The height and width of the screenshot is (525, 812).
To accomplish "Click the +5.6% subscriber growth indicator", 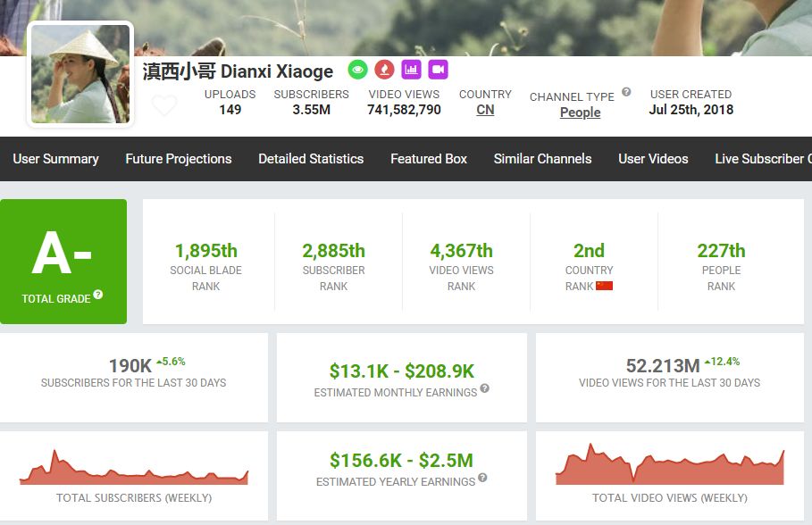I will [171, 362].
